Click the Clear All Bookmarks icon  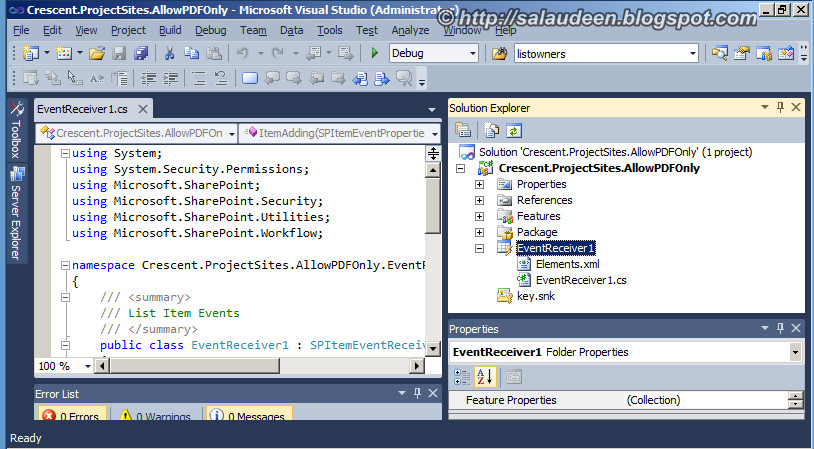pyautogui.click(x=404, y=78)
